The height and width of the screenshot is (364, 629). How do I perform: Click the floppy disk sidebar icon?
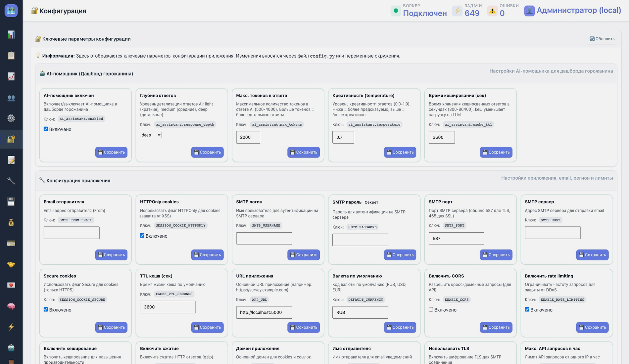coord(11,202)
